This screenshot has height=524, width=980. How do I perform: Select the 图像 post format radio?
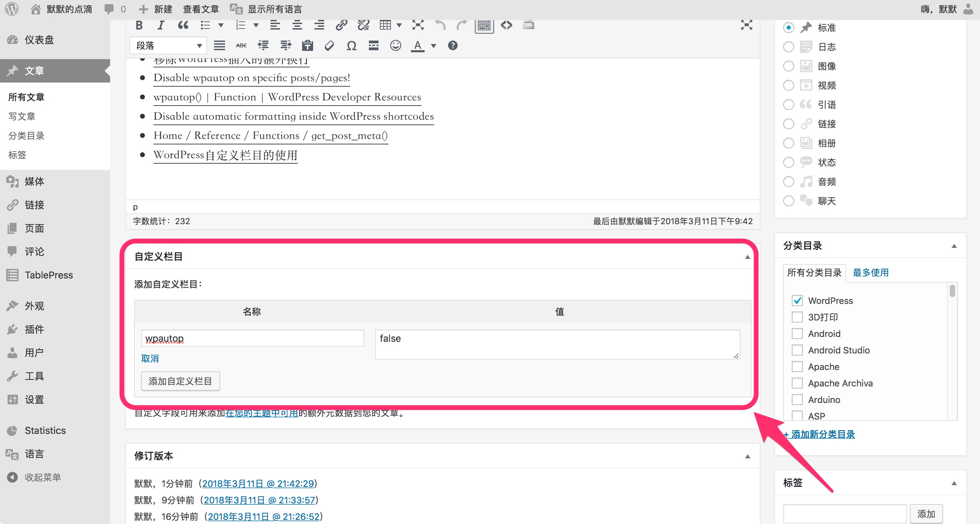pyautogui.click(x=788, y=66)
